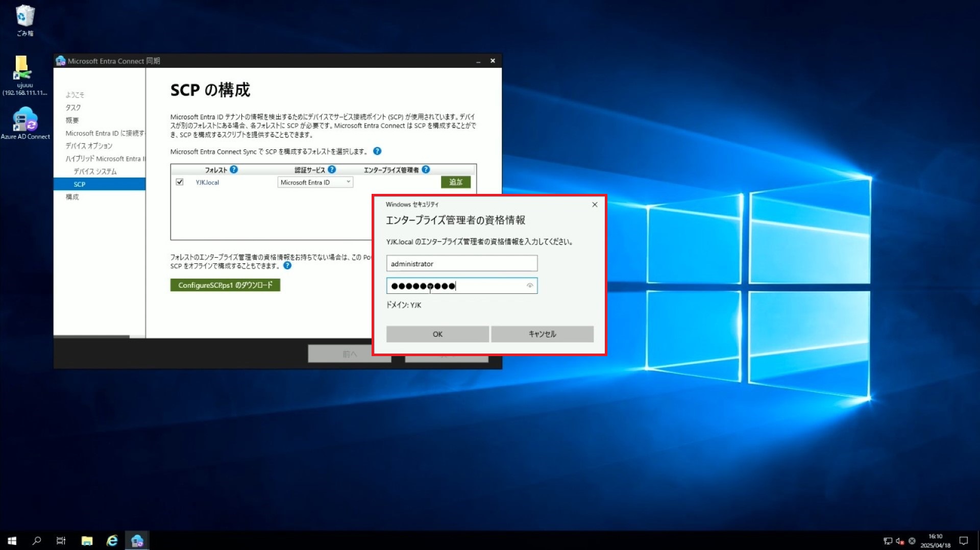
Task: Click the エンタープライズ管理者の資格情報 heading
Action: tap(455, 220)
